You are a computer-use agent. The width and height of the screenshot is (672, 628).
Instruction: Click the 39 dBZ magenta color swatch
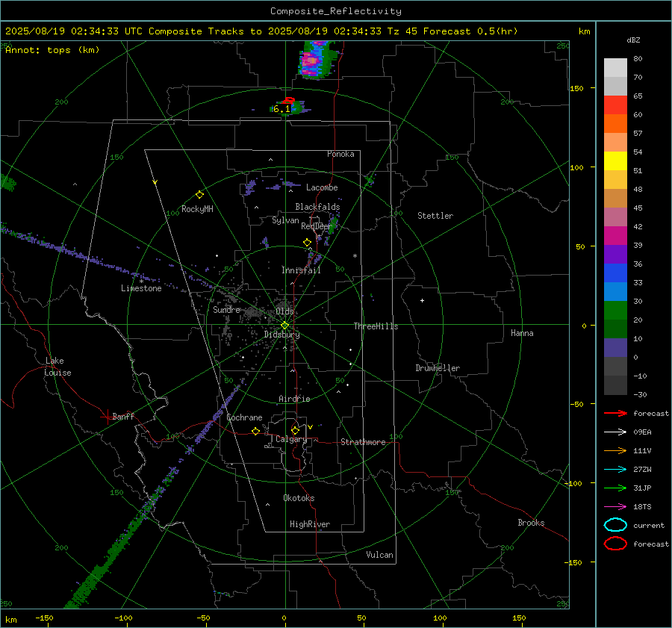pyautogui.click(x=615, y=236)
